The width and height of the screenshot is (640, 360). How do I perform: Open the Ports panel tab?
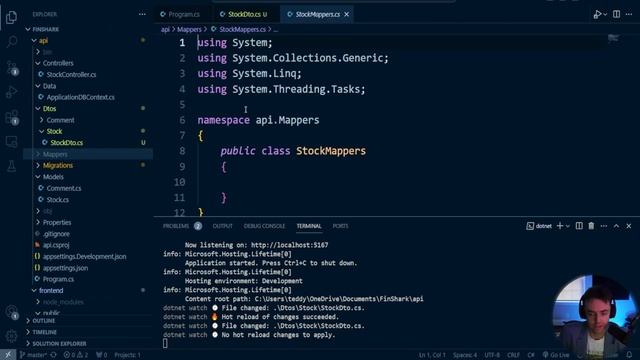coord(340,226)
